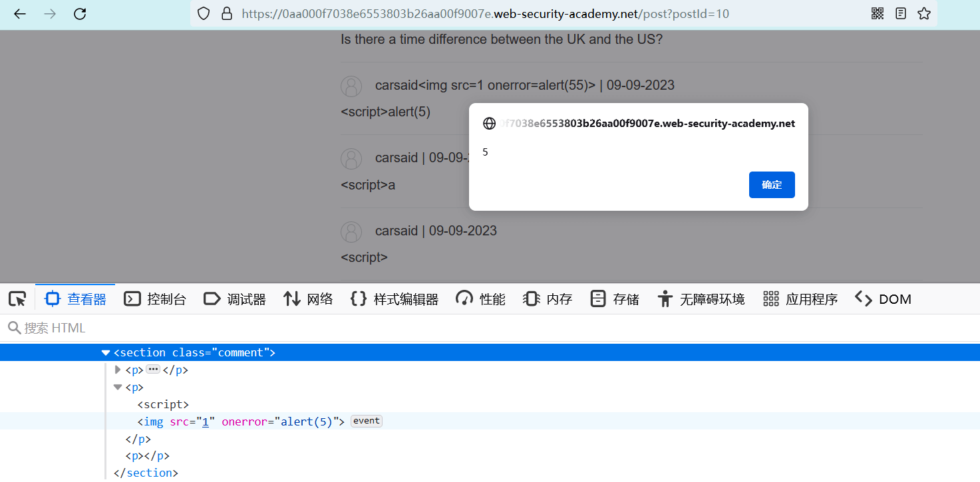Reload the current page

[x=80, y=13]
